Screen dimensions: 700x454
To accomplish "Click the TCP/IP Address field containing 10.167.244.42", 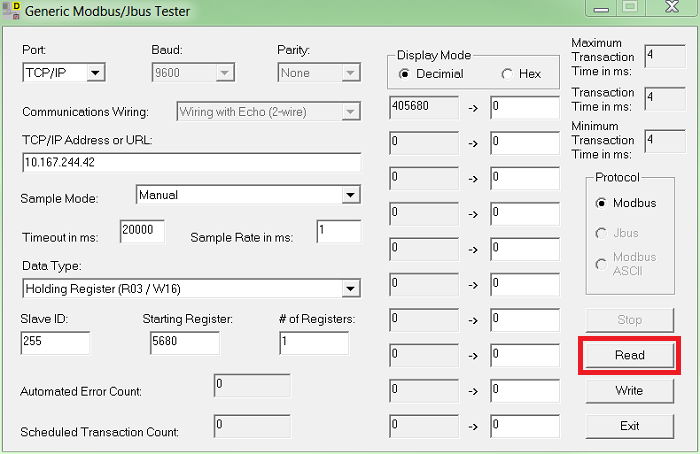I will tap(192, 162).
